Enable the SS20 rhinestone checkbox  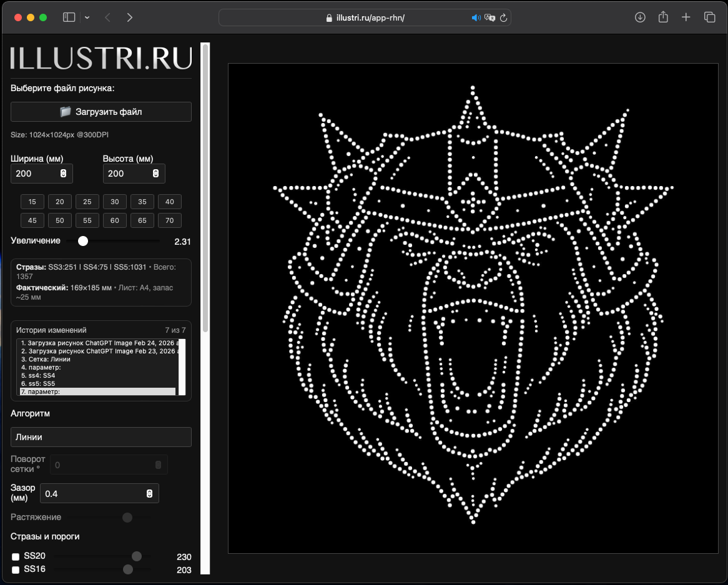click(x=16, y=557)
